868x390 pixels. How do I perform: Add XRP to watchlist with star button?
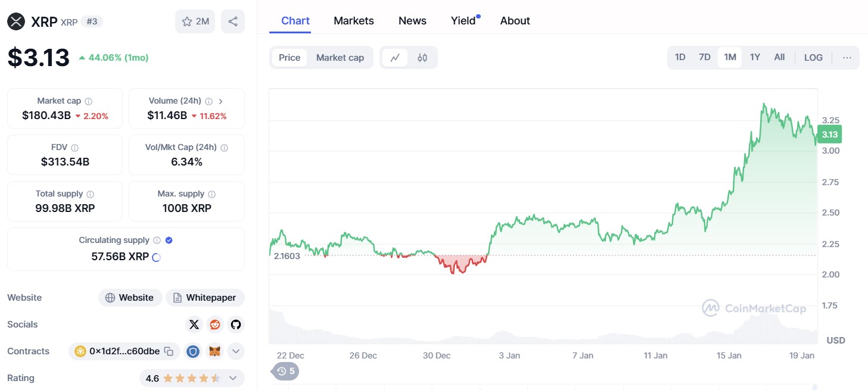click(195, 22)
